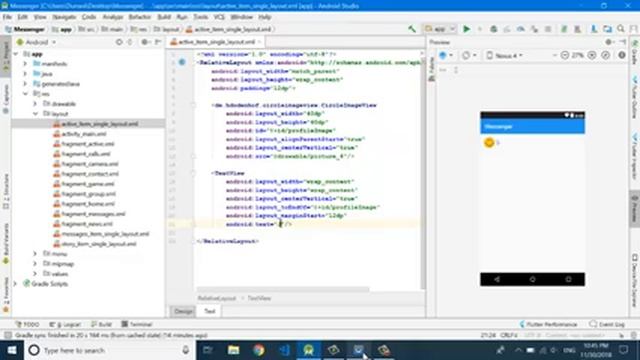Image resolution: width=640 pixels, height=360 pixels.
Task: Collapse the layout folder
Action: coord(36,114)
